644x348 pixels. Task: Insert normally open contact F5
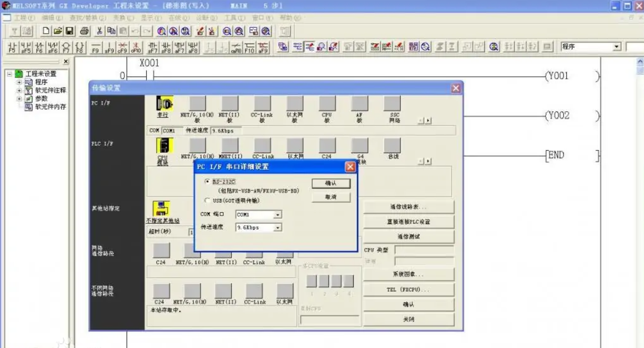tap(12, 47)
